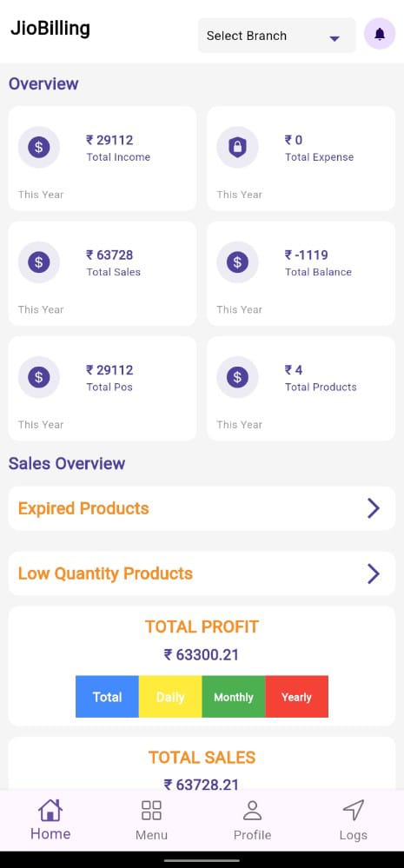Open the Logs tab
Viewport: 404px width, 868px height.
(x=354, y=820)
